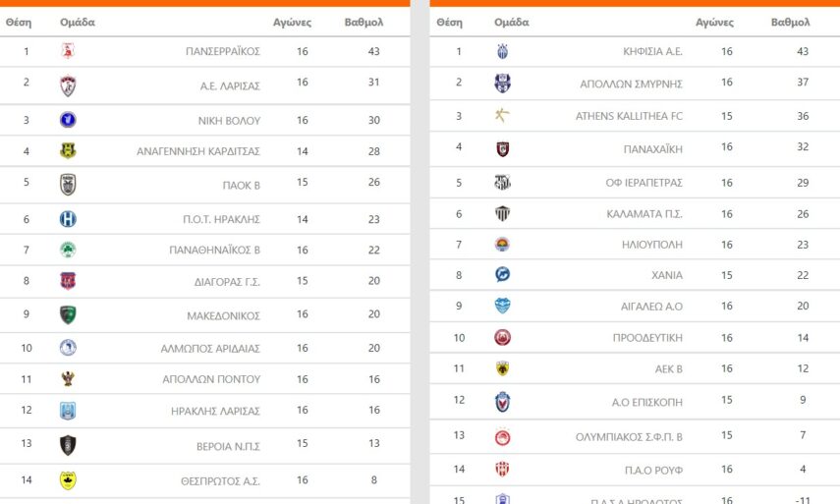Open the ΑΝΑΓΕΝΝΗΣΗ ΚΑΡΔΙΤΣΑΣ team link
840x504 pixels.
(198, 151)
